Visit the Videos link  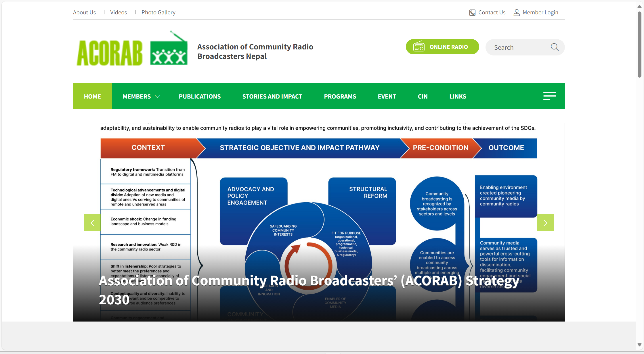(118, 12)
